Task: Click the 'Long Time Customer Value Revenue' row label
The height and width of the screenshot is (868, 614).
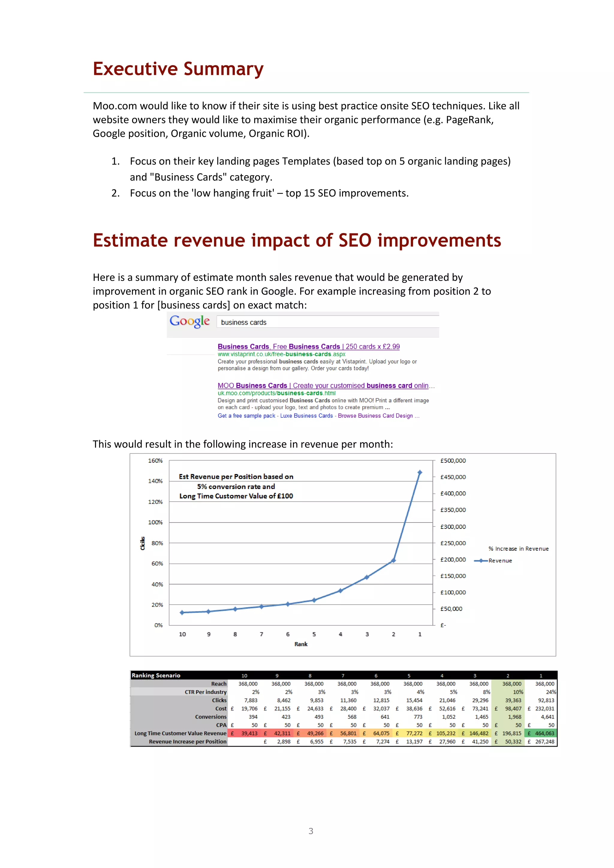Action: coord(180,733)
